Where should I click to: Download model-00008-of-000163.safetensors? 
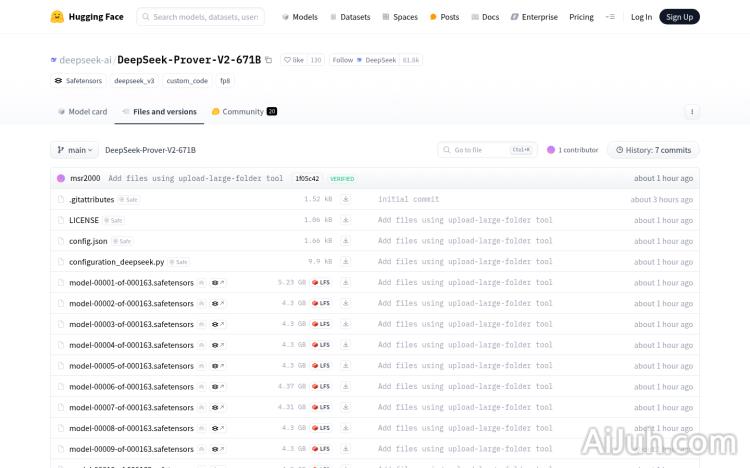[345, 428]
